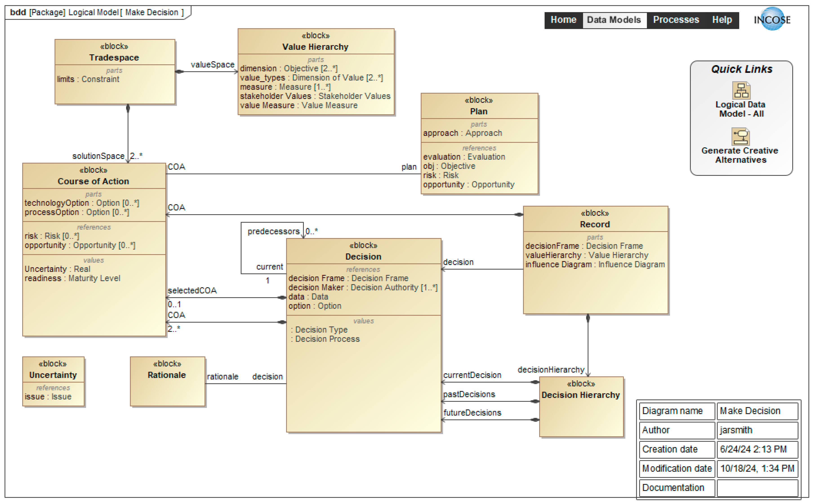Image resolution: width=815 pixels, height=504 pixels.
Task: Select the Tradespace block header
Action: coord(114,57)
